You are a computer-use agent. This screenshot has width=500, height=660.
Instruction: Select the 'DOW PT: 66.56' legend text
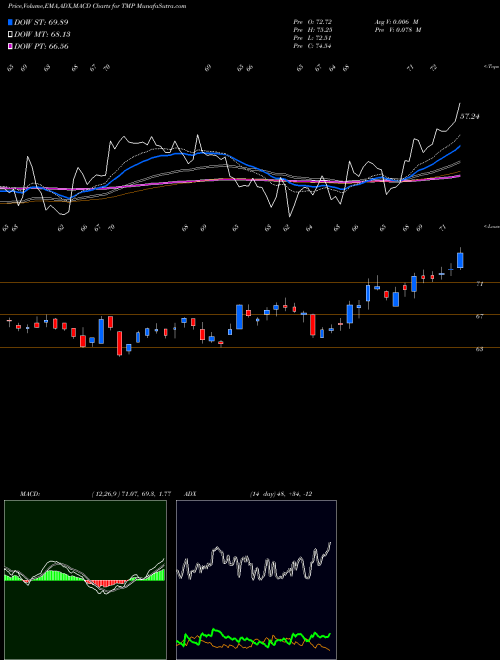click(41, 46)
